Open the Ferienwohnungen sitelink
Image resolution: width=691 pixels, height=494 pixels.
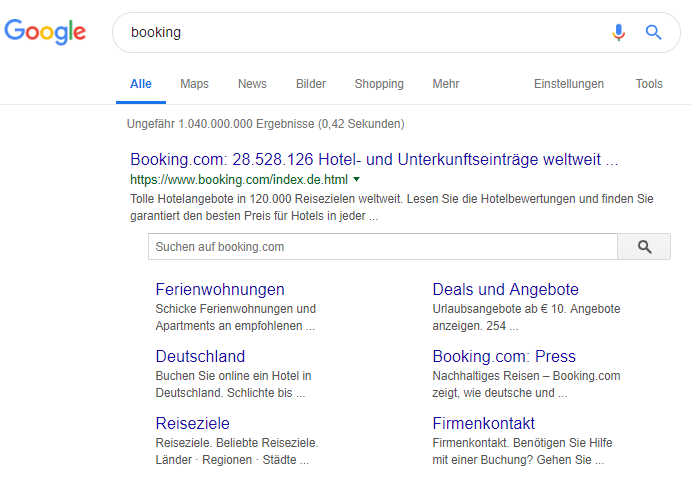[x=220, y=290]
